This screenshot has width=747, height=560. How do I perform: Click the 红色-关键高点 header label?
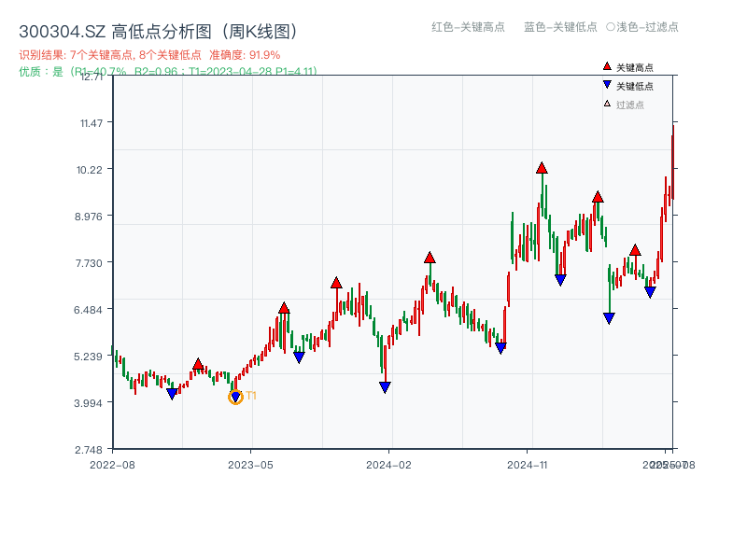(x=468, y=27)
